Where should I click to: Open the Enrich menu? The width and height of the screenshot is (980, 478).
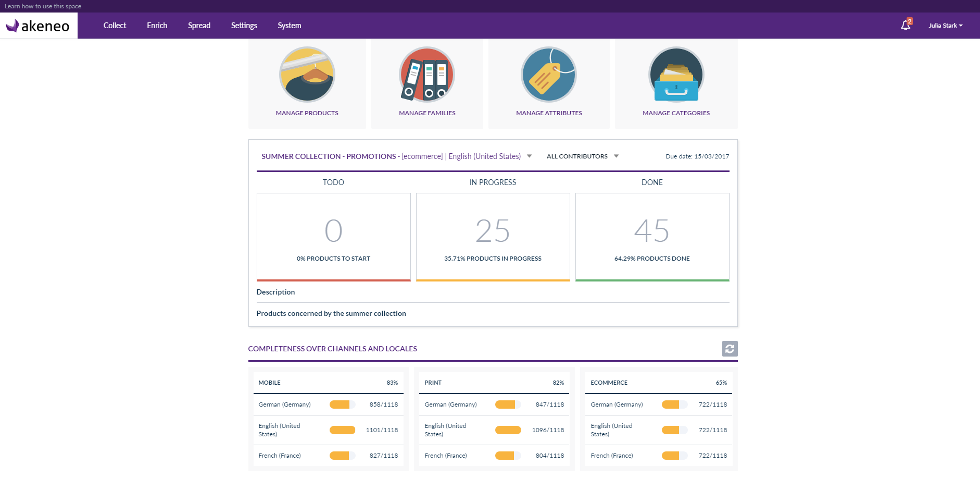(x=157, y=26)
